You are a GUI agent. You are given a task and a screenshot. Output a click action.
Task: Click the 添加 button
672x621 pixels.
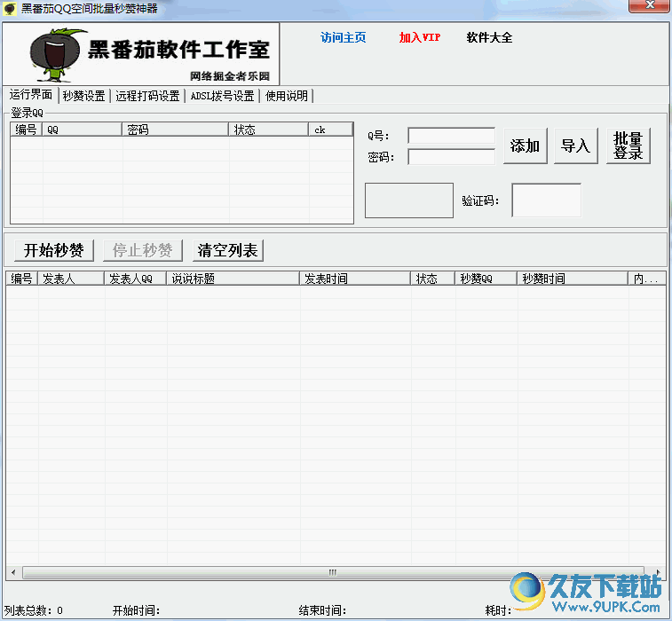pyautogui.click(x=526, y=145)
